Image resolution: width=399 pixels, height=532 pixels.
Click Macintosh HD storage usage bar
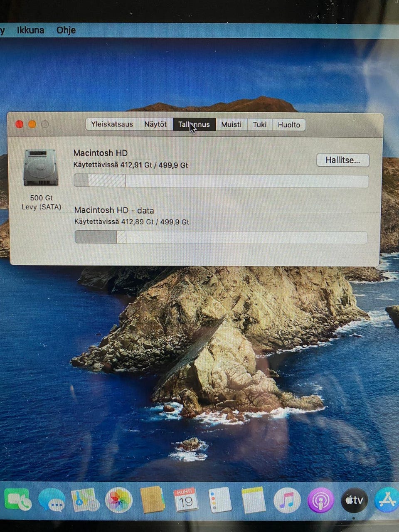pyautogui.click(x=221, y=181)
